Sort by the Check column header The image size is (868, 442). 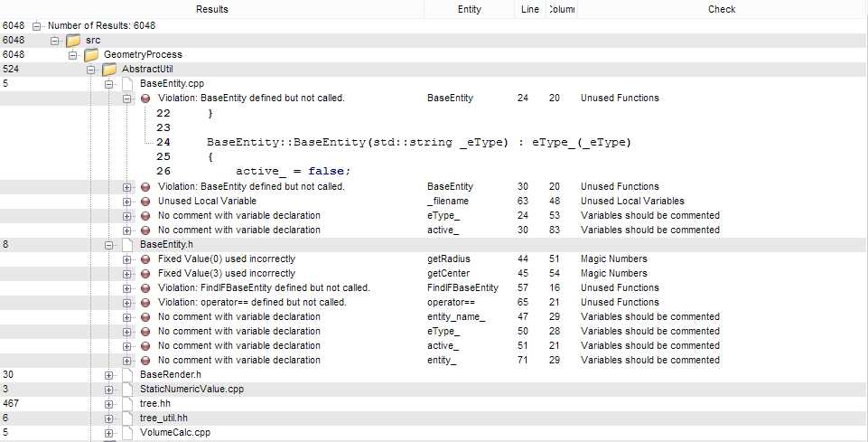722,9
